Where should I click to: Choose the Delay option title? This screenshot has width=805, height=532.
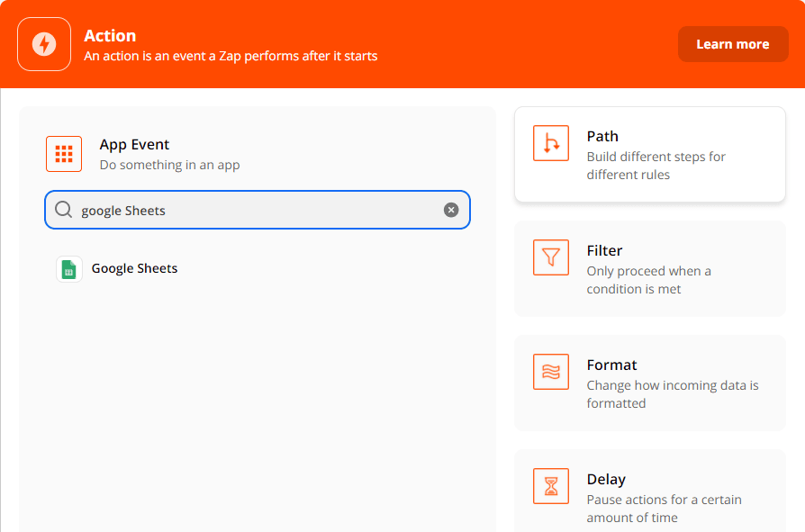(606, 479)
